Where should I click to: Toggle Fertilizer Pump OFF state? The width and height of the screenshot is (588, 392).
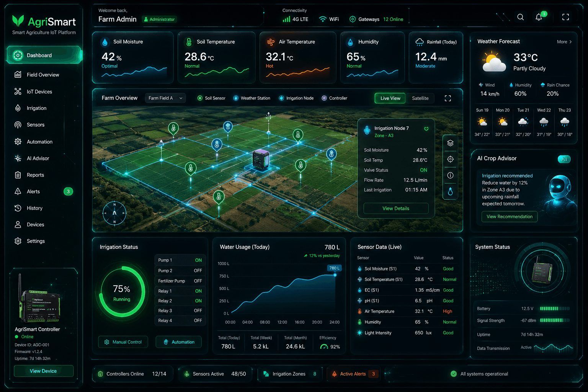coord(198,281)
